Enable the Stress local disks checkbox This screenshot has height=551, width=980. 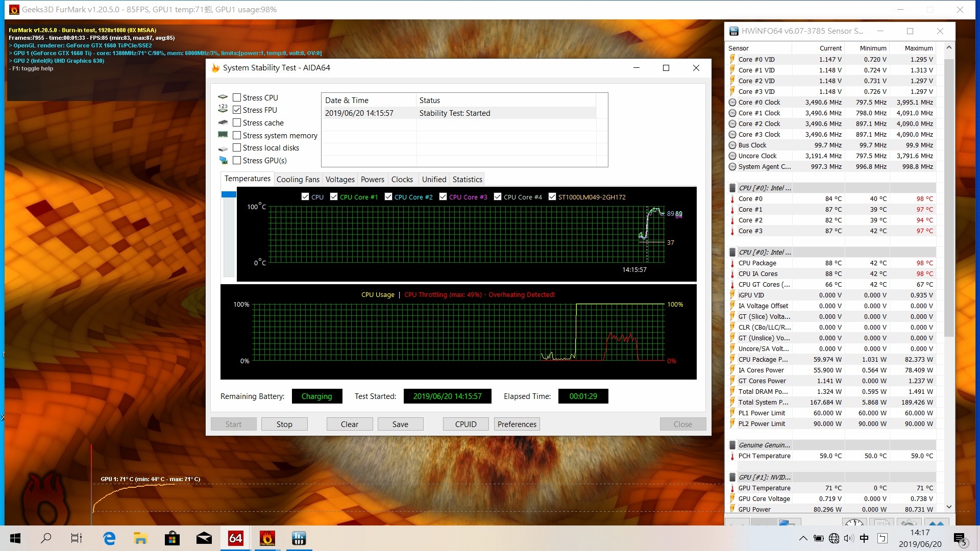[x=237, y=147]
